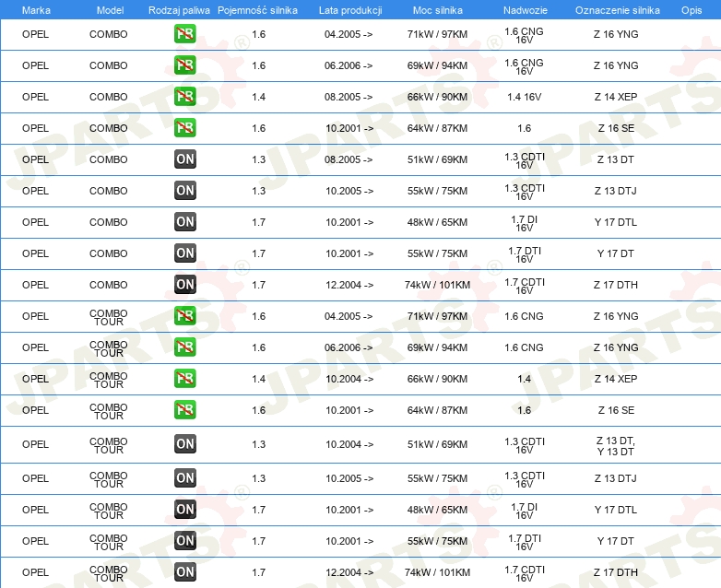Click ON diesel icon in COMBO Y 17 DTL row
The image size is (721, 588).
point(184,221)
